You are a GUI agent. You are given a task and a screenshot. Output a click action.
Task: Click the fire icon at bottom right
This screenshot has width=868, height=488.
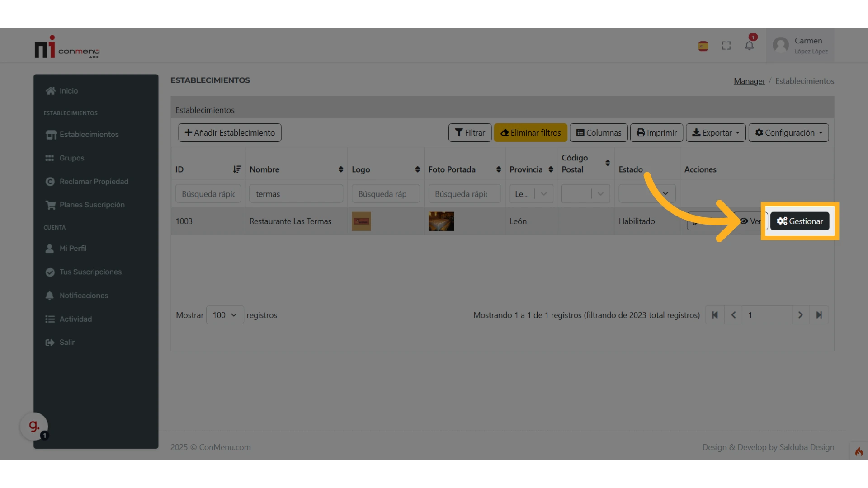(859, 451)
